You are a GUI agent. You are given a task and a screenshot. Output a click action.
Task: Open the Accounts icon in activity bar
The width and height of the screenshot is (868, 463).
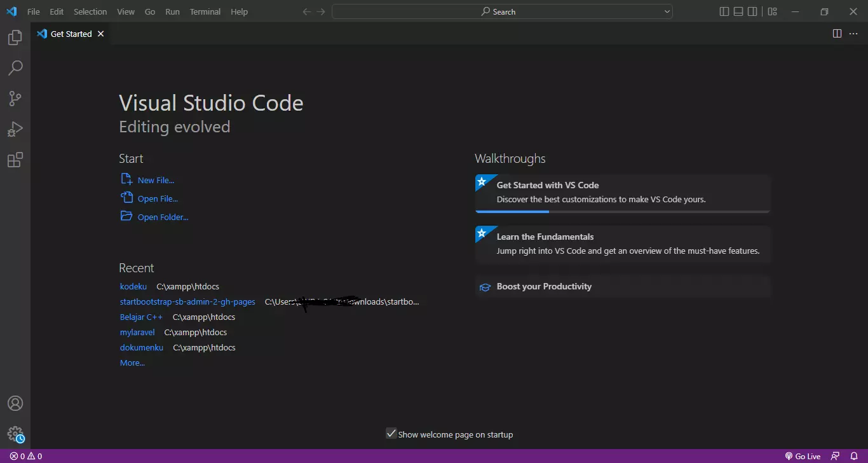tap(15, 403)
